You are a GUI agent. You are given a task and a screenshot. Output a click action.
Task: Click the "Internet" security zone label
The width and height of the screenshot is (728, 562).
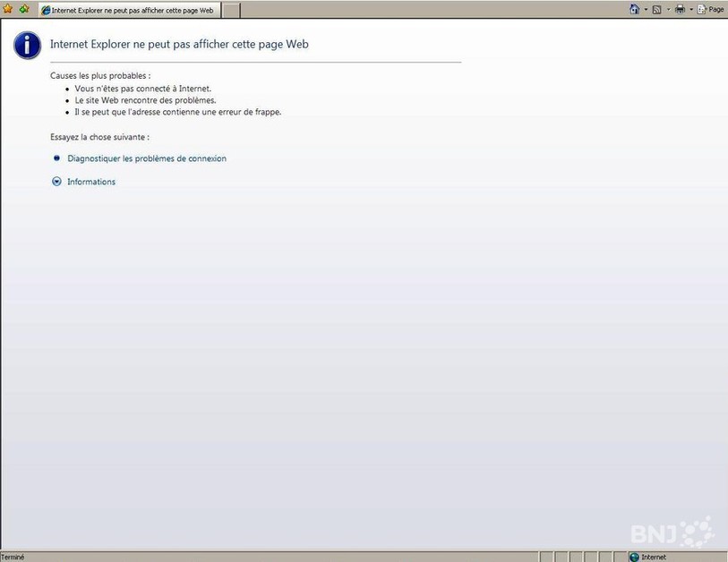[x=654, y=557]
